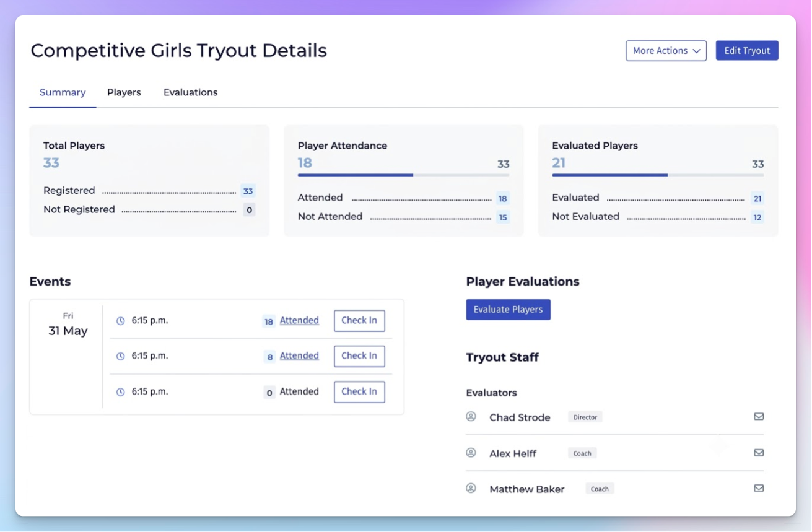Click the 0 badge beside third event's Attended

coord(269,393)
